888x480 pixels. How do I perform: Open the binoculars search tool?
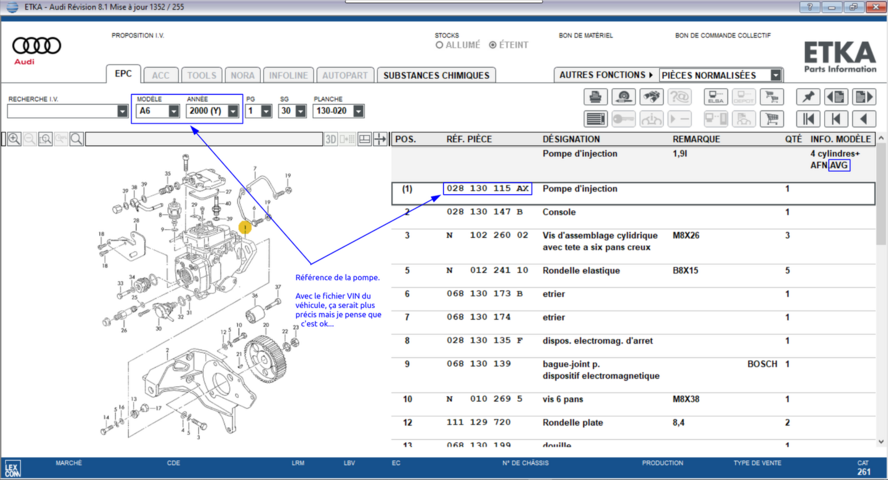pos(651,97)
